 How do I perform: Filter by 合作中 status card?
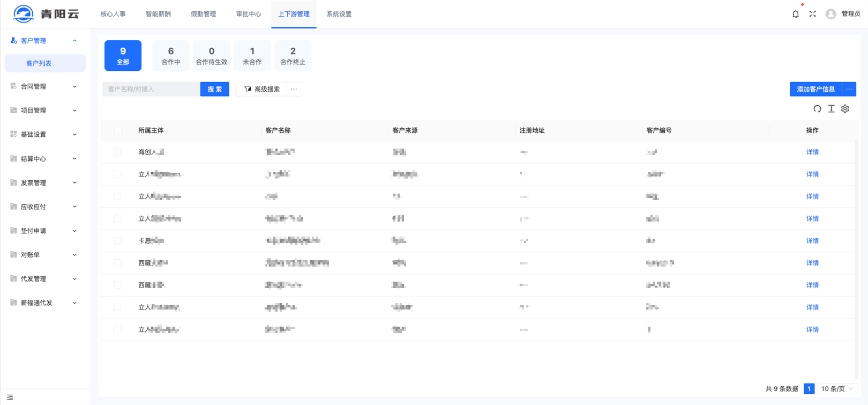point(171,56)
